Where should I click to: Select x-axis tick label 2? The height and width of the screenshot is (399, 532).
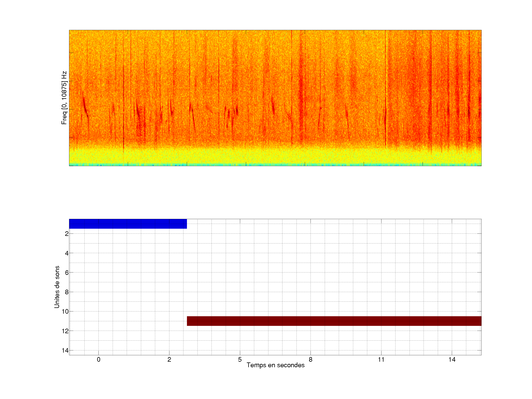(x=169, y=359)
